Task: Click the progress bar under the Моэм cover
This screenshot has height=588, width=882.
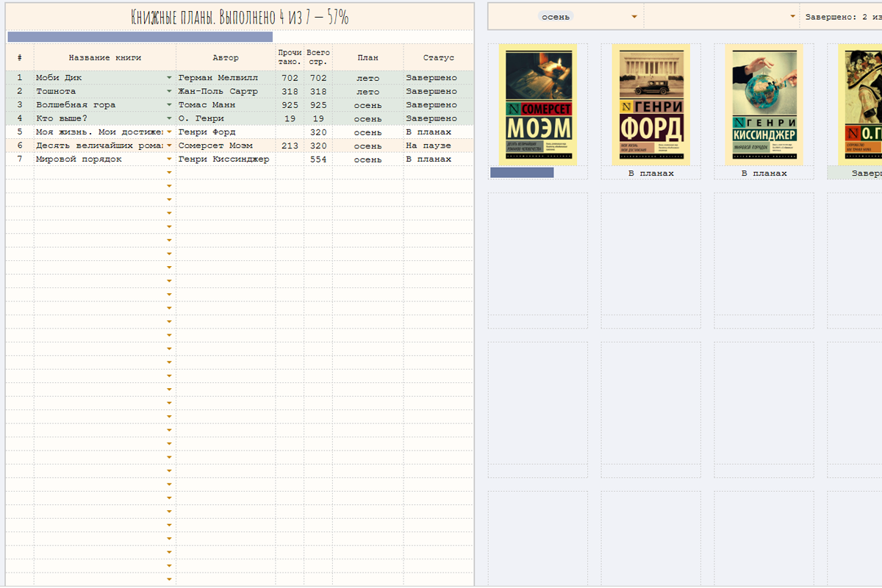Action: pyautogui.click(x=522, y=173)
